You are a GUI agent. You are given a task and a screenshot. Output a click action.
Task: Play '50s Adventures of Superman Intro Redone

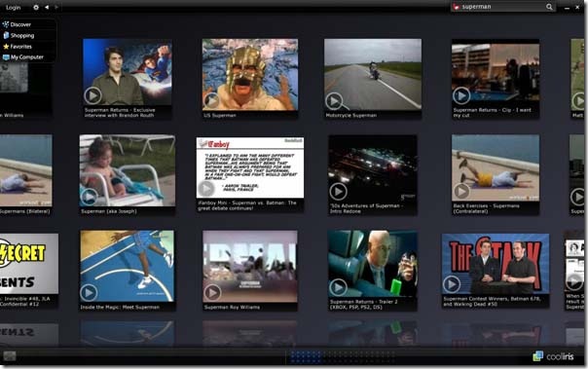(x=338, y=192)
